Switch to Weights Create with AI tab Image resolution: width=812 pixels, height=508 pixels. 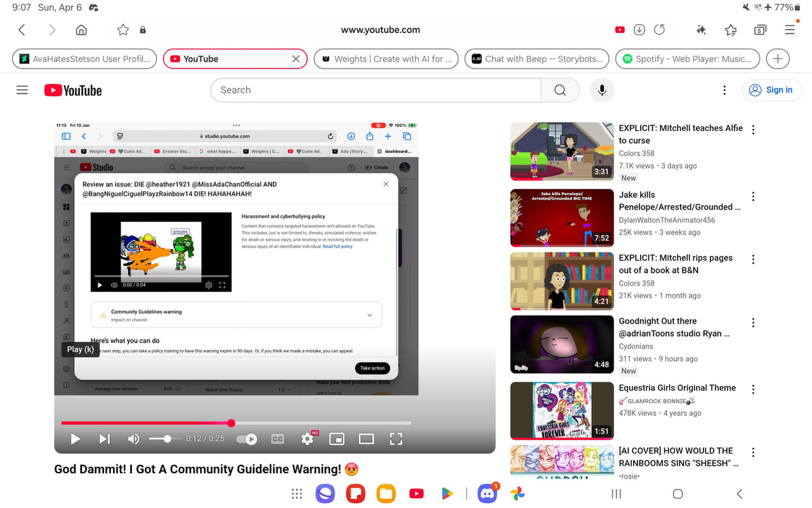(386, 58)
